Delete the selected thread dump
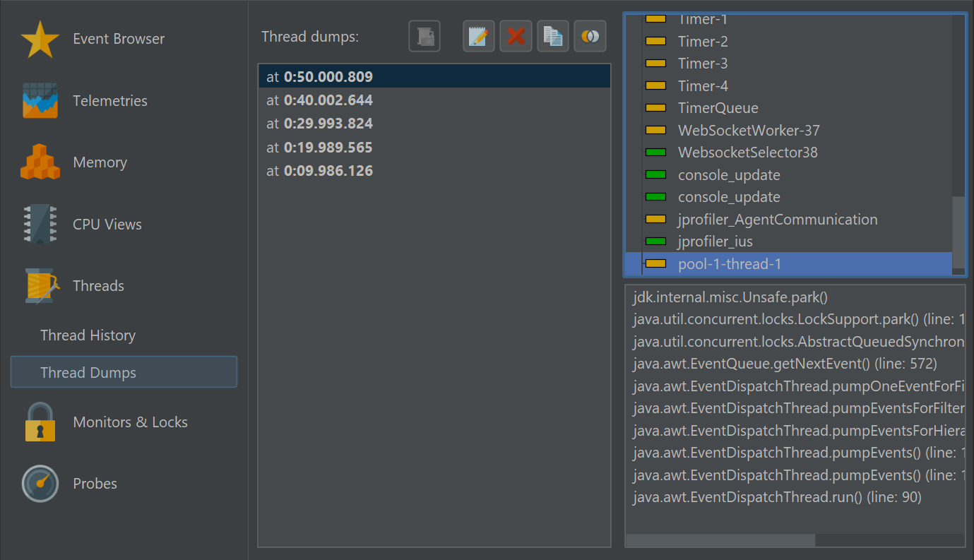 click(x=516, y=36)
